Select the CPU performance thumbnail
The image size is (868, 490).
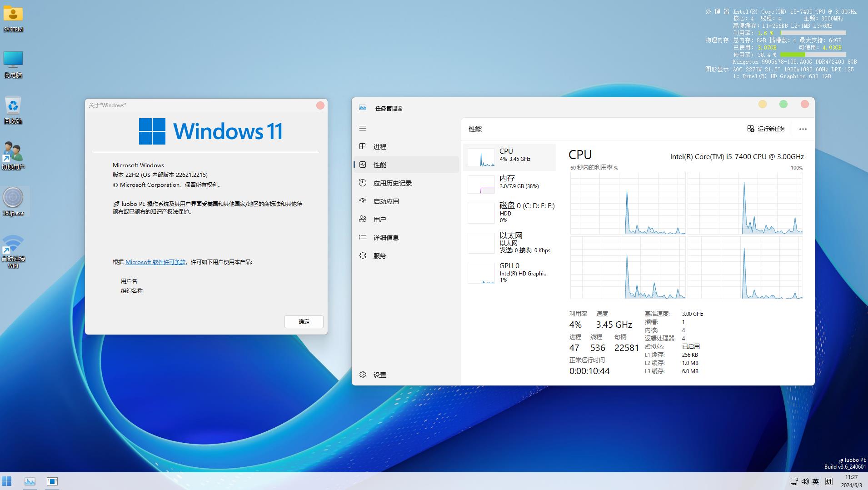(x=509, y=157)
